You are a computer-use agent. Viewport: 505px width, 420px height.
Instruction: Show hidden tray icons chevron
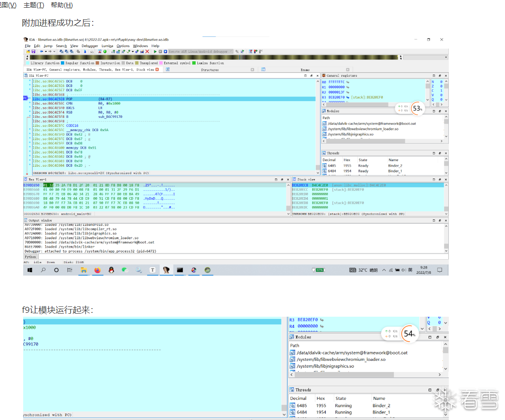[384, 270]
